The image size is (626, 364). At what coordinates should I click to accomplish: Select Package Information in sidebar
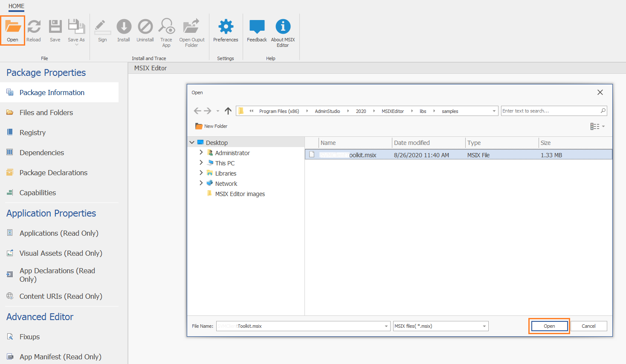click(59, 92)
